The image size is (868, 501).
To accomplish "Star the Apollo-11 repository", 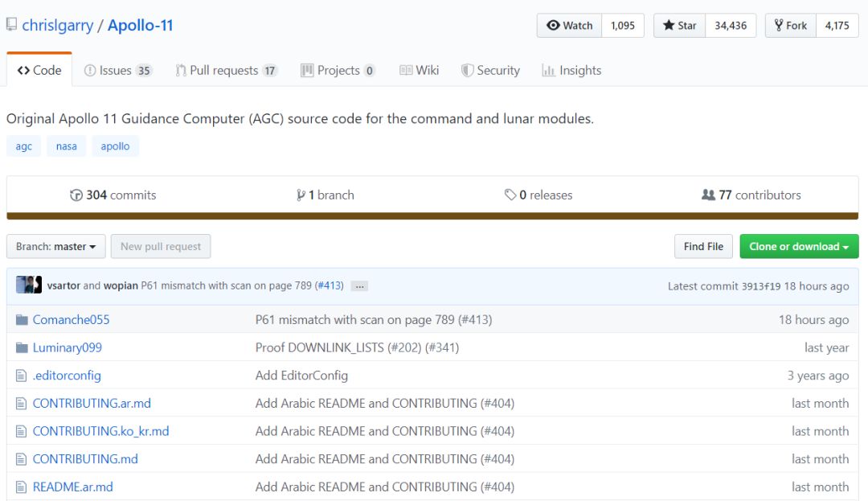I will point(679,26).
